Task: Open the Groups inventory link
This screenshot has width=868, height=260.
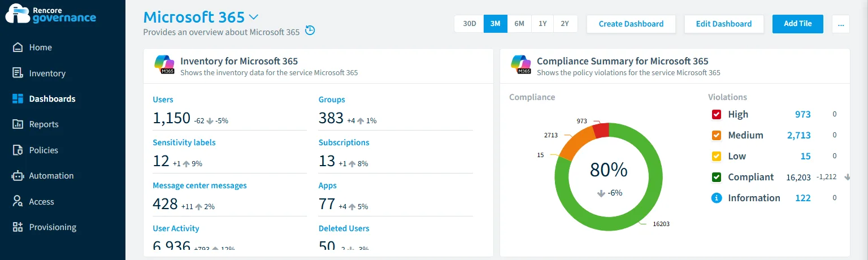Action: pyautogui.click(x=332, y=99)
